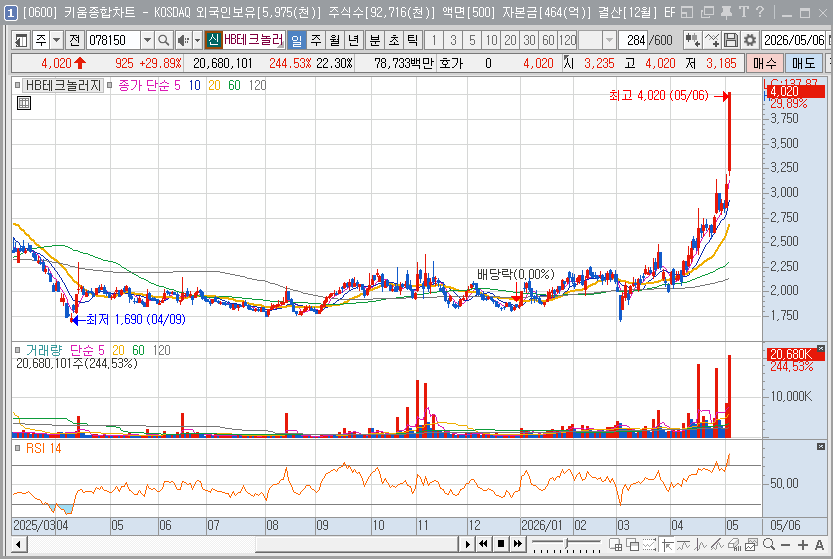Viewport: 833px width, 559px height.
Task: Select the monthly 월 period toggle
Action: (x=334, y=40)
